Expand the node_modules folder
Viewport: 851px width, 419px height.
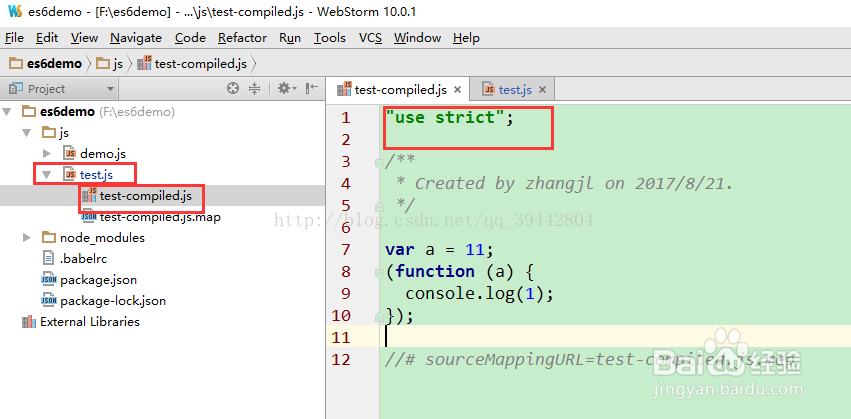pyautogui.click(x=26, y=238)
